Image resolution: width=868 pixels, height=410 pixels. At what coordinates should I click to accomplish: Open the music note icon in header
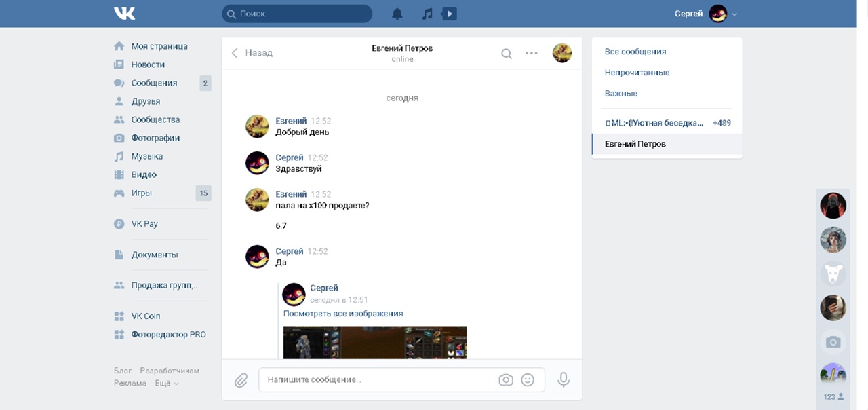(427, 14)
